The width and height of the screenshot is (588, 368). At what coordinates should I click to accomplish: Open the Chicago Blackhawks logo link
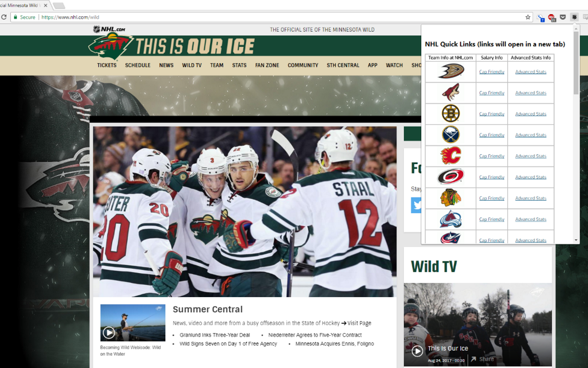point(451,198)
